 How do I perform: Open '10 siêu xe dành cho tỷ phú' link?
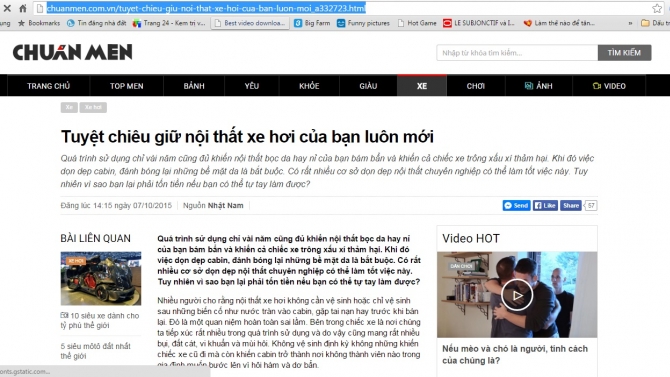pyautogui.click(x=100, y=320)
